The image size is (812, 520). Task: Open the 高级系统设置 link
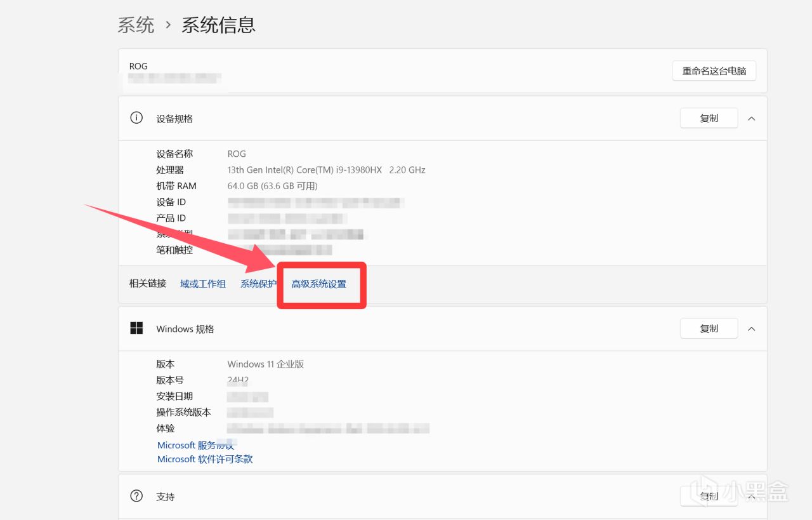click(319, 284)
